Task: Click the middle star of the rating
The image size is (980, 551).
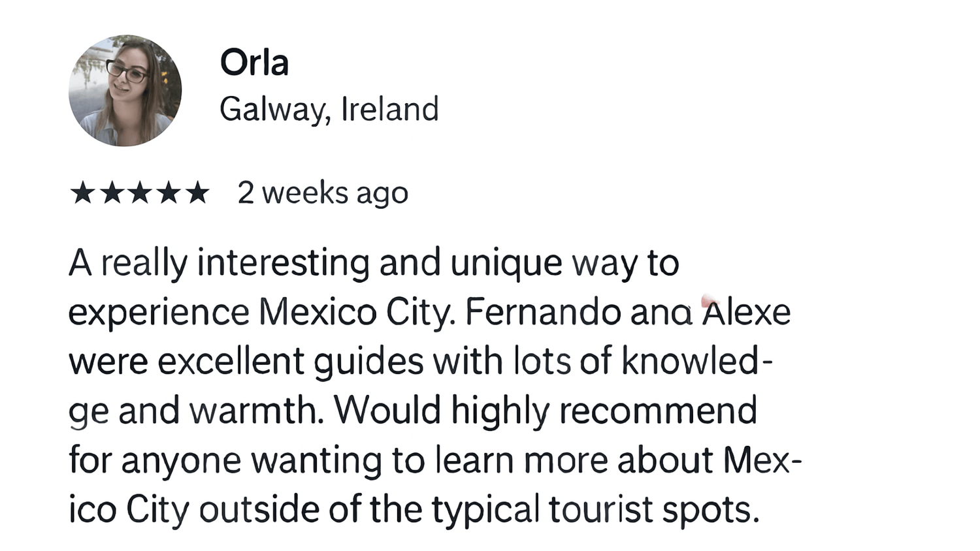Action: tap(140, 193)
